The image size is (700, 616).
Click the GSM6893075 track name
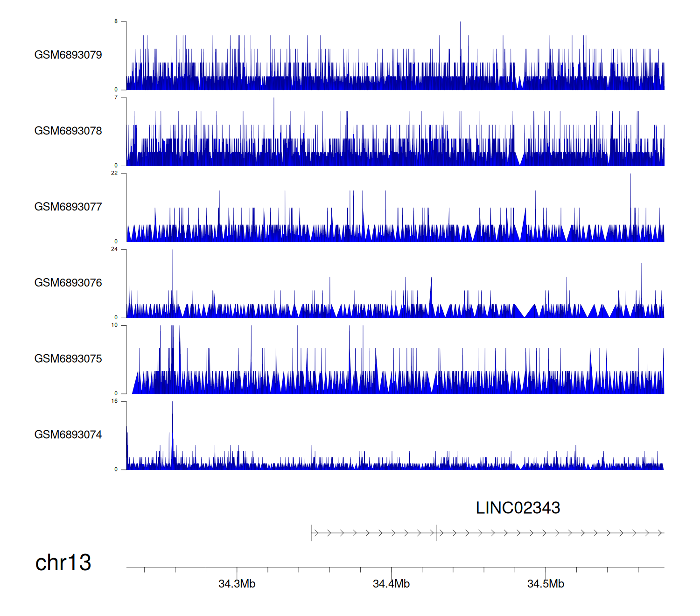click(68, 359)
